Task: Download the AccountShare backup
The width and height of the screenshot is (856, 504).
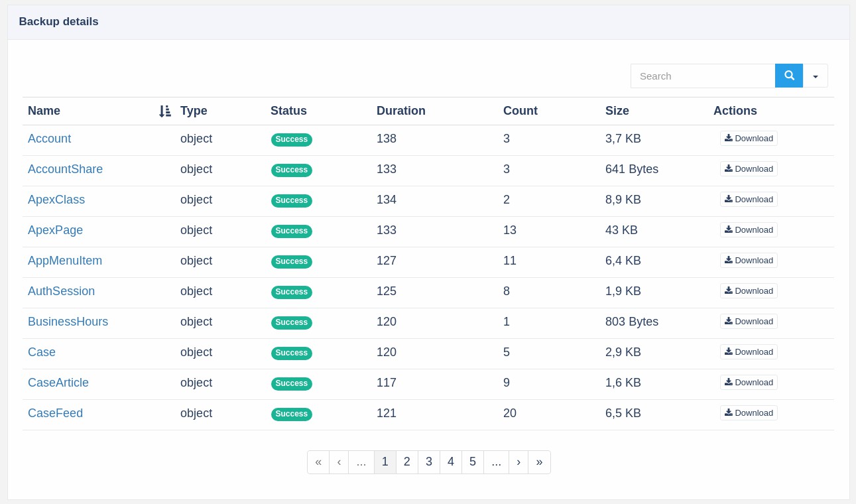Action: tap(749, 168)
